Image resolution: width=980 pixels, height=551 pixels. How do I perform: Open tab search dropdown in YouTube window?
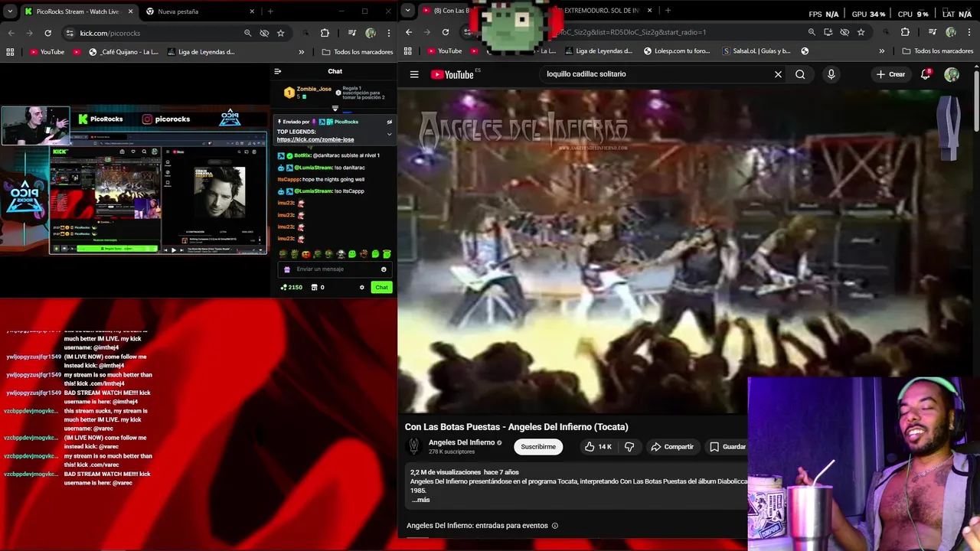click(407, 10)
